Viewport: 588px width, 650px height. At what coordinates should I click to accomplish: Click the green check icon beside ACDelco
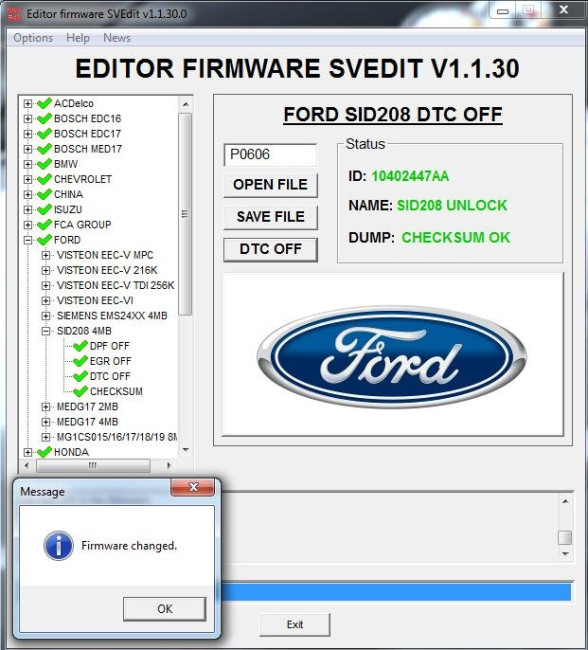(x=44, y=103)
